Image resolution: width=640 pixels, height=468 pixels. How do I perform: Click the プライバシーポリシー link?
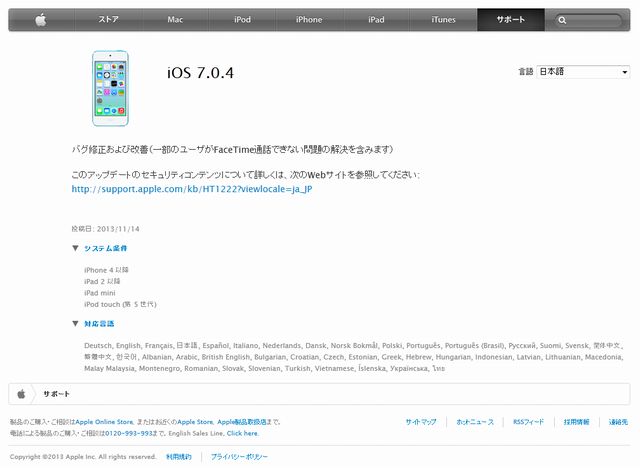239,457
